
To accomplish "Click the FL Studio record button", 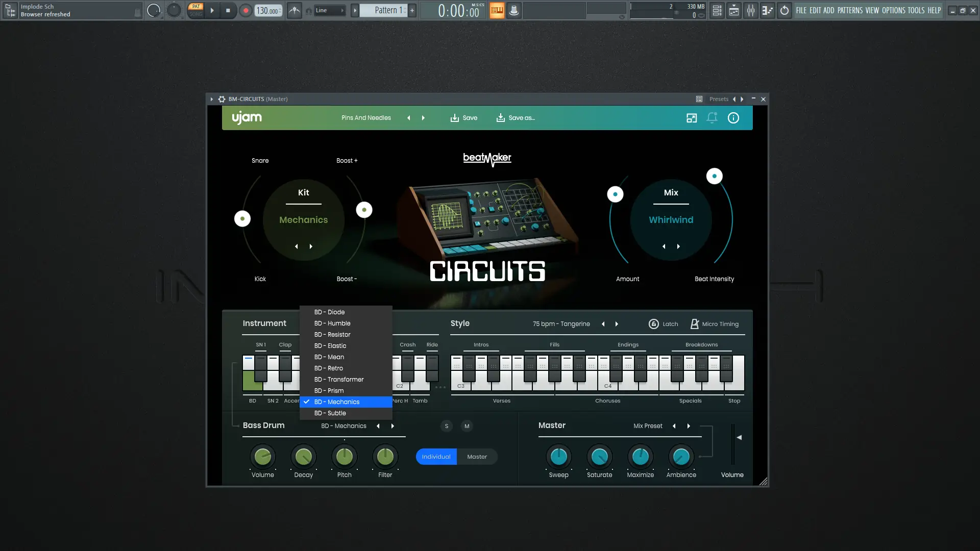I will pos(246,10).
